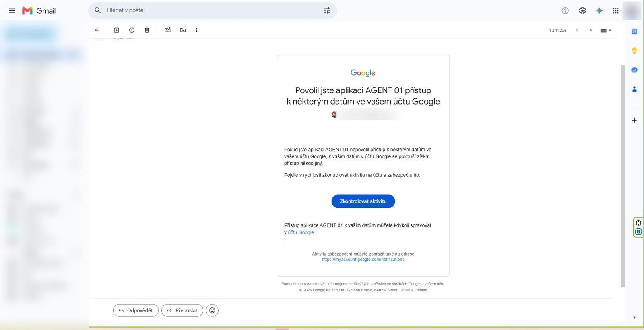644x330 pixels.
Task: Click the '1 z 11 226' counter
Action: coord(558,31)
